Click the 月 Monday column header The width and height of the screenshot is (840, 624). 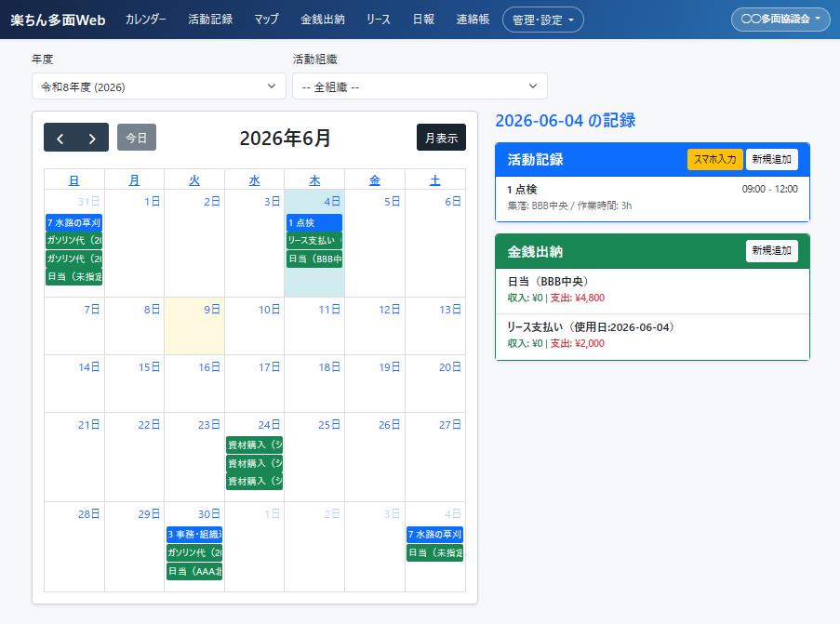tap(134, 180)
